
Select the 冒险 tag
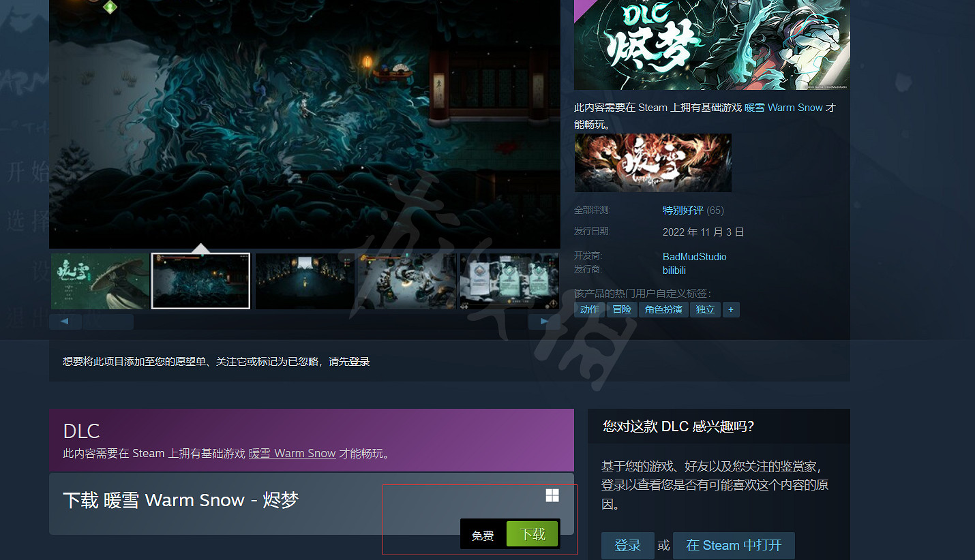622,309
